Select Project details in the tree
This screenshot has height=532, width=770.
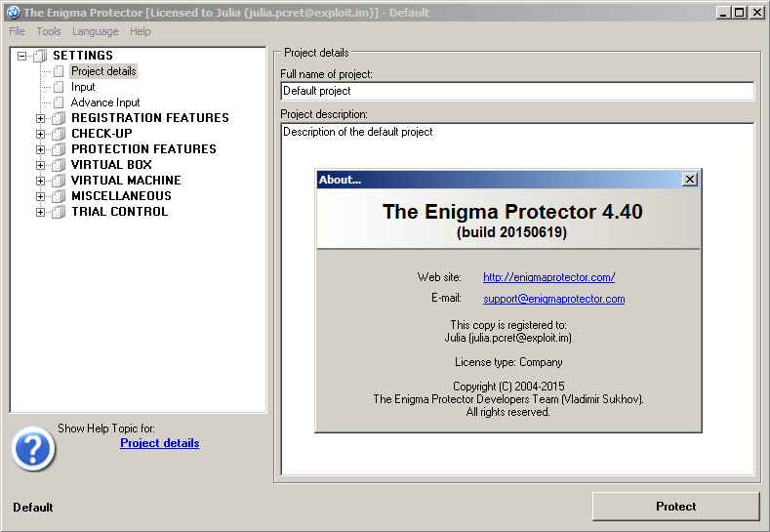(x=103, y=71)
